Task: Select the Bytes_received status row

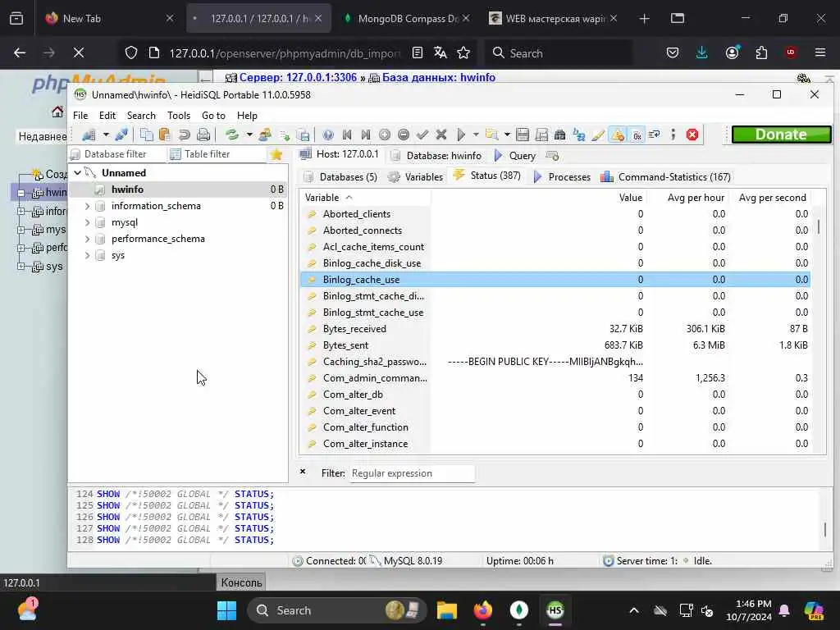Action: coord(555,329)
